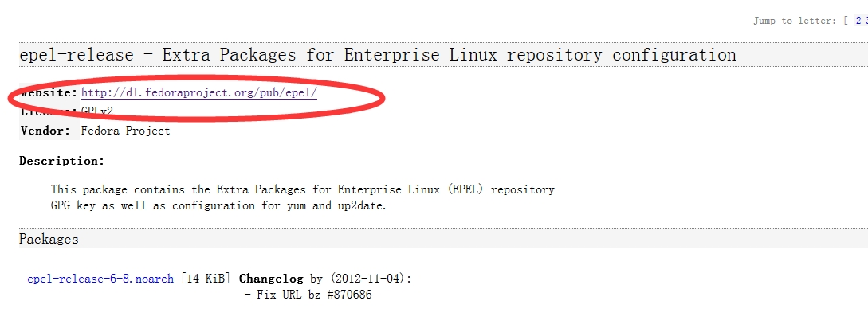Viewport: 868px width, 324px height.
Task: Click the "Website:" field label
Action: click(49, 92)
